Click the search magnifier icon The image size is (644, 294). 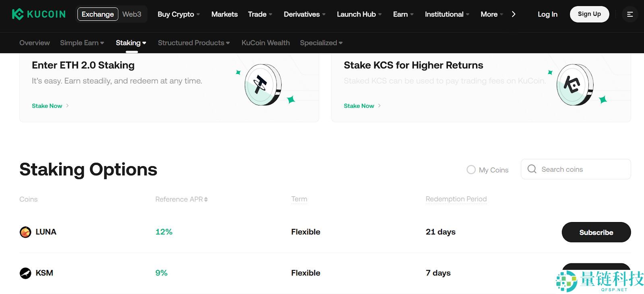(x=532, y=169)
